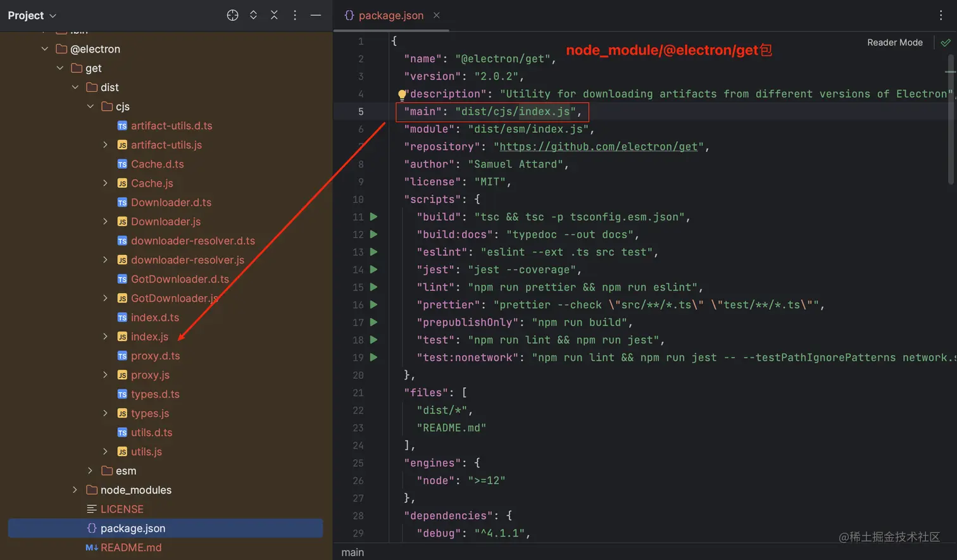Select downloader-resolver.d.ts file
The height and width of the screenshot is (560, 957).
coord(193,240)
